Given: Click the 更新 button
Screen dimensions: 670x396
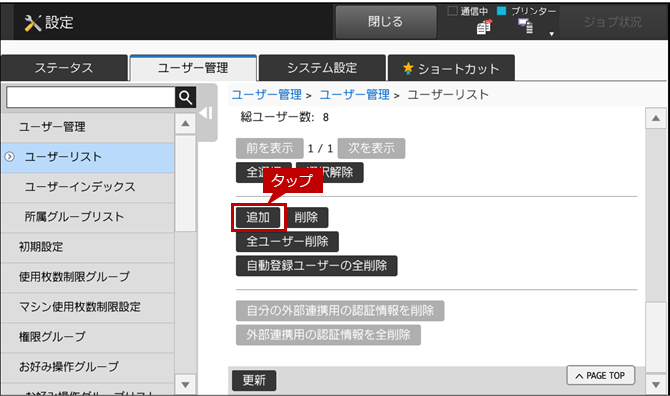Looking at the screenshot, I should click(x=254, y=380).
